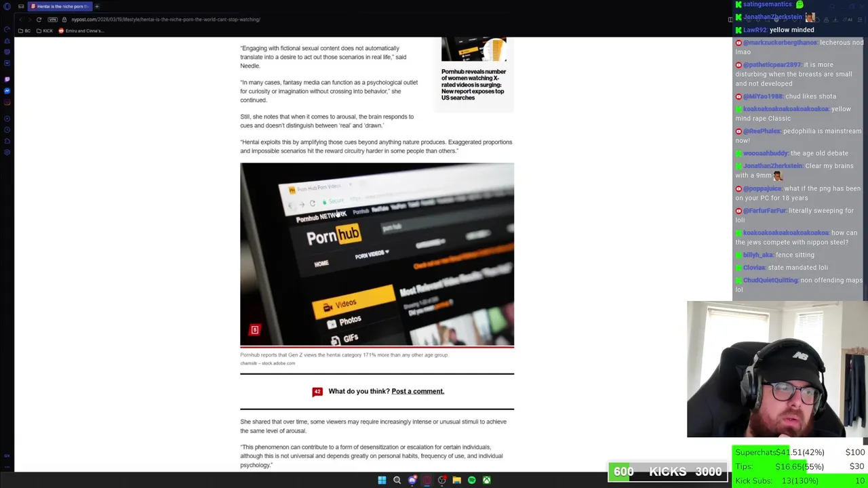The height and width of the screenshot is (488, 868).
Task: Click the reload page button
Action: (x=39, y=19)
